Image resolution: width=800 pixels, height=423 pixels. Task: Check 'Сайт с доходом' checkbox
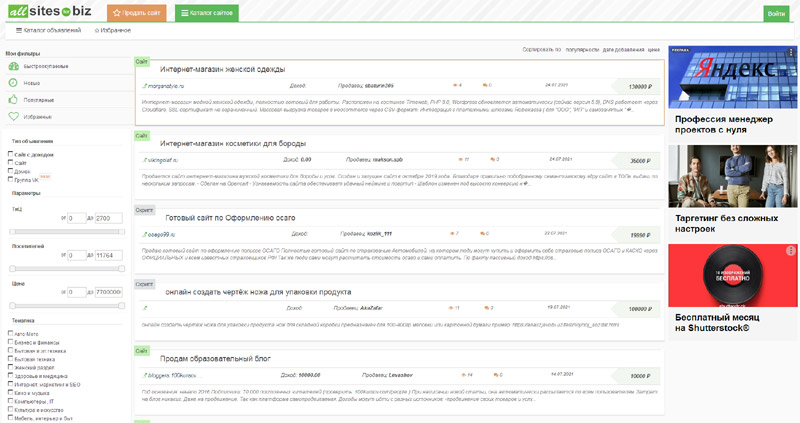10,154
